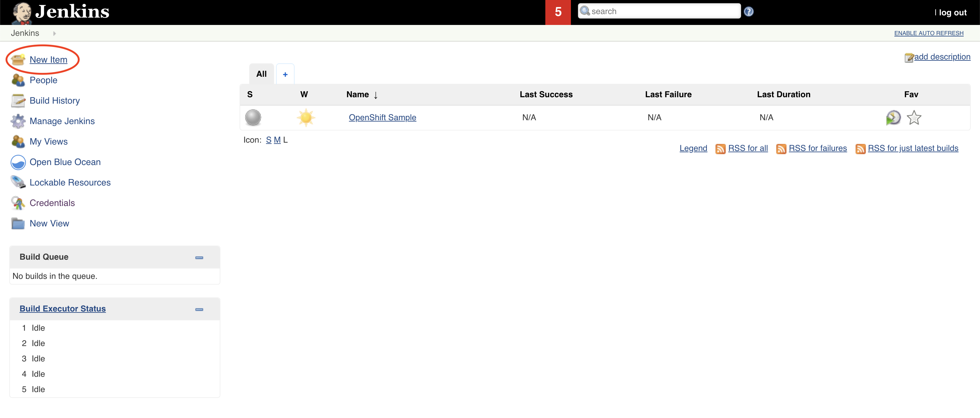
Task: Click the New View folder icon
Action: coord(18,224)
